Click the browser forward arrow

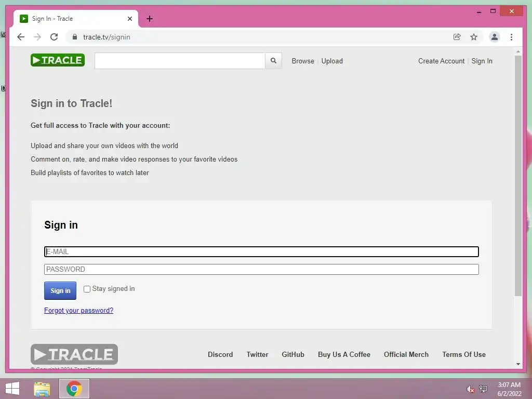[x=37, y=37]
